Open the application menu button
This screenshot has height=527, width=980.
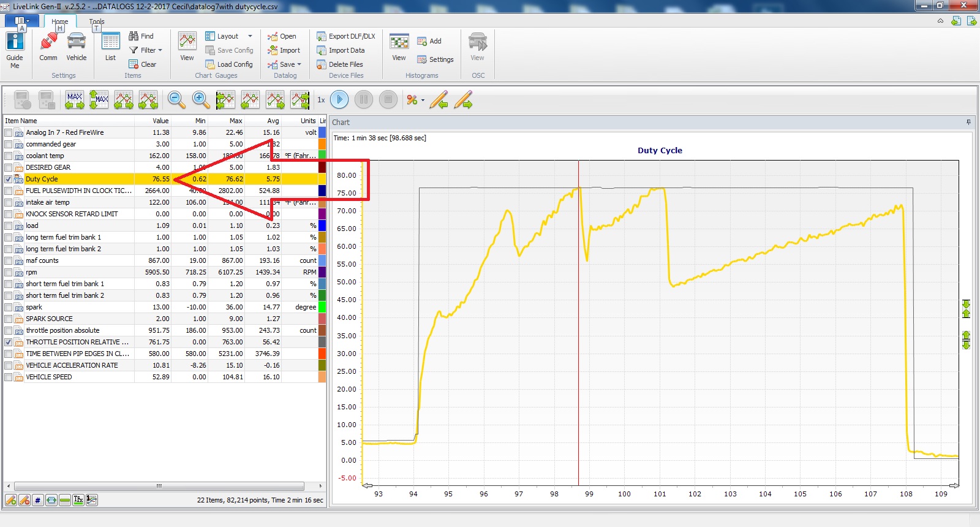tap(21, 21)
